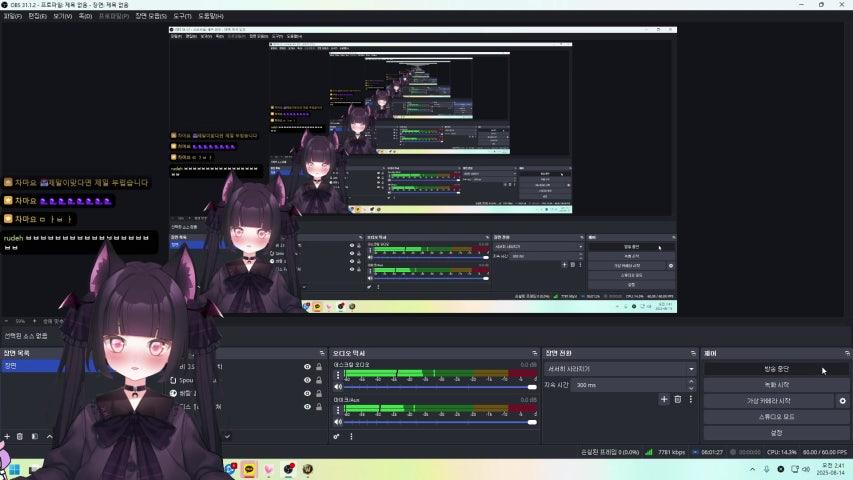Mute the Desktop Audio (데스크탑 오디오) speaker
Screen dimensions: 853x480
pos(338,387)
